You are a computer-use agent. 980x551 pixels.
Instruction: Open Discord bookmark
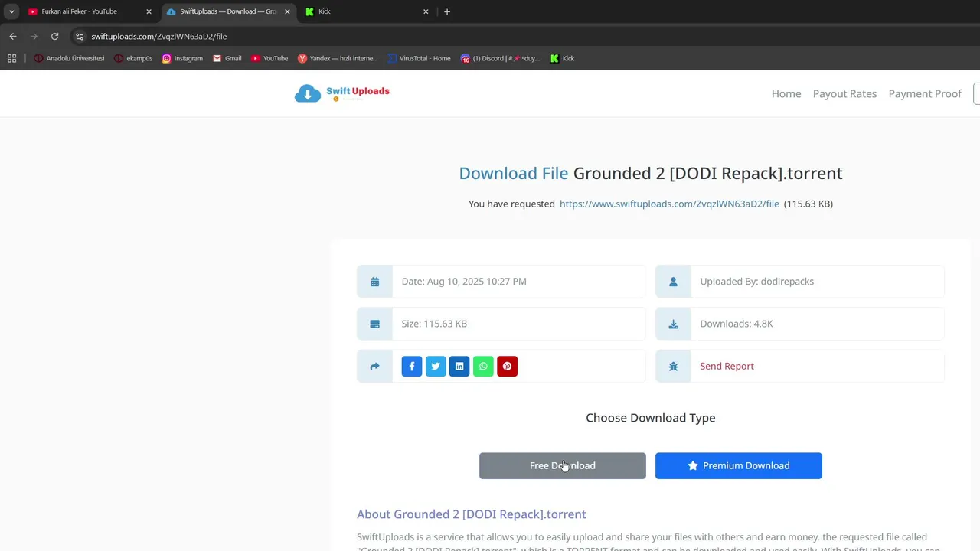[501, 58]
